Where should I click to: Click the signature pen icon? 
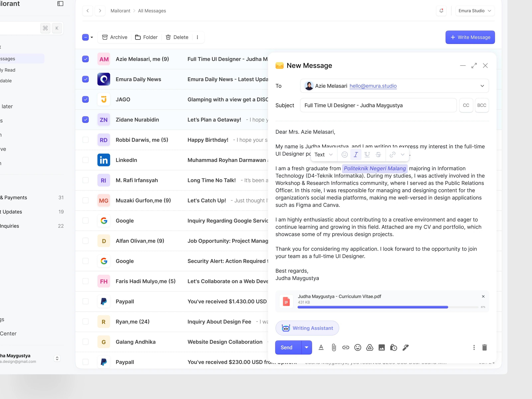tap(405, 347)
